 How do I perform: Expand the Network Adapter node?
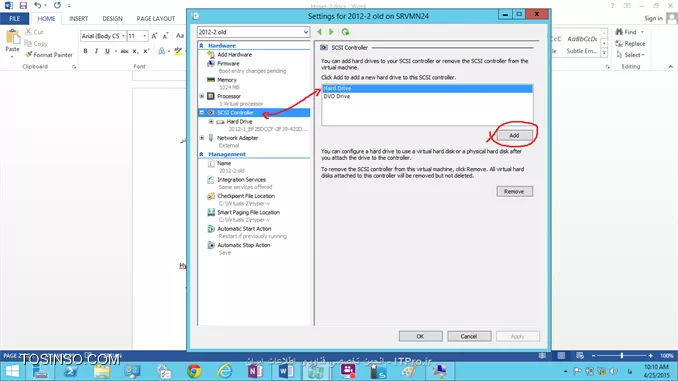[202, 138]
